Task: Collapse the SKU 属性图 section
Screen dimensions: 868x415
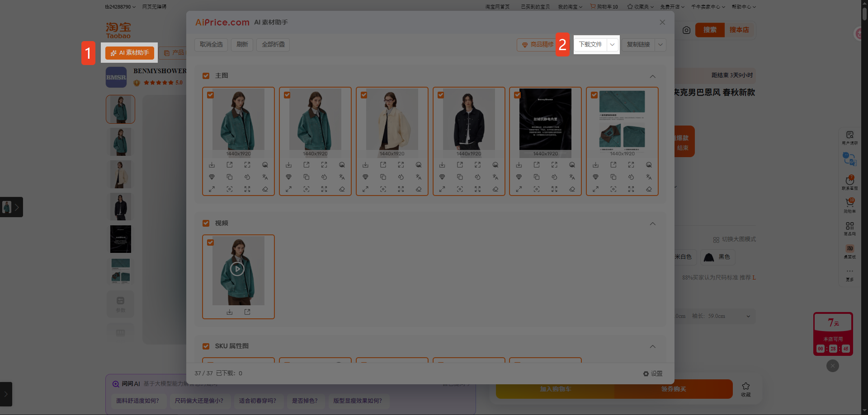Action: [x=653, y=347]
